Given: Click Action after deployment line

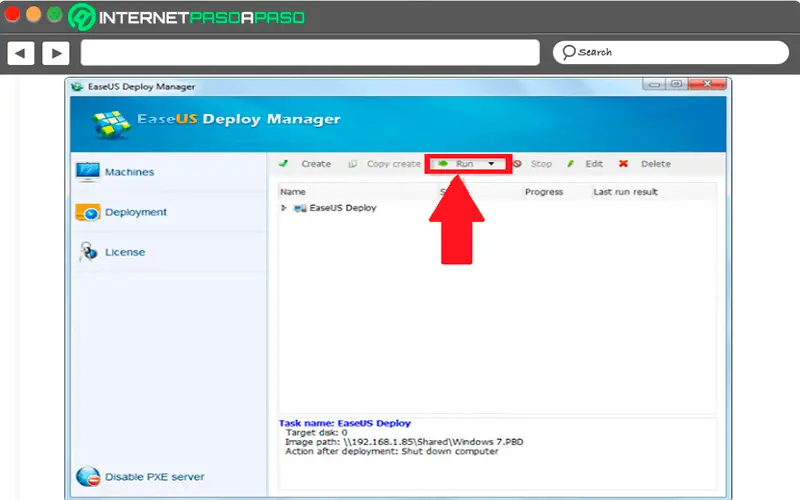Looking at the screenshot, I should point(391,452).
